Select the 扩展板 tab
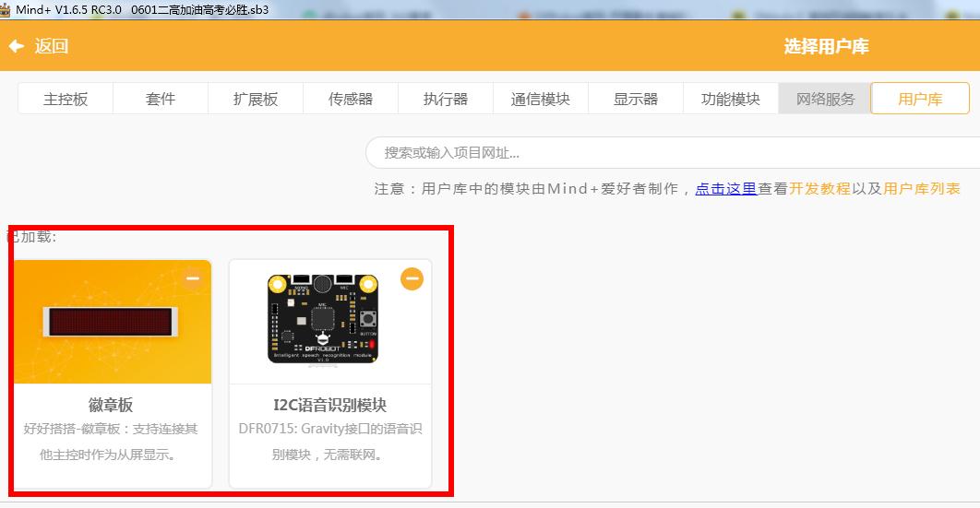This screenshot has width=980, height=508. (x=256, y=100)
